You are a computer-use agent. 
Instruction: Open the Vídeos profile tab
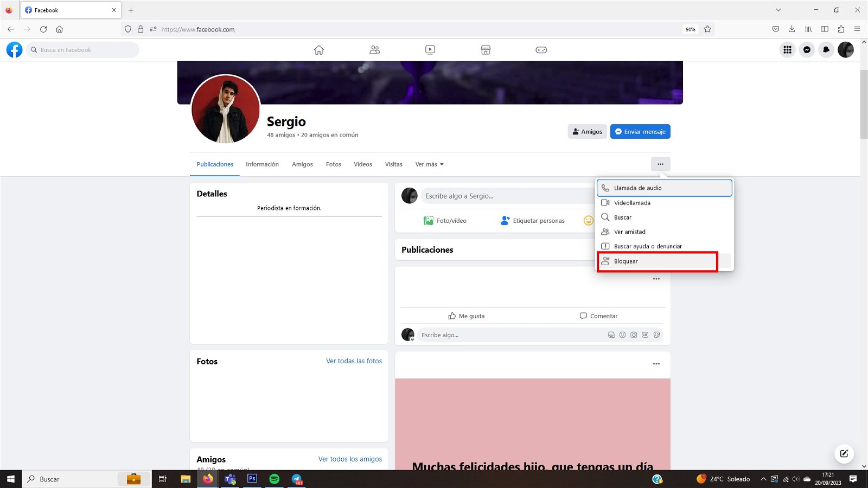363,164
